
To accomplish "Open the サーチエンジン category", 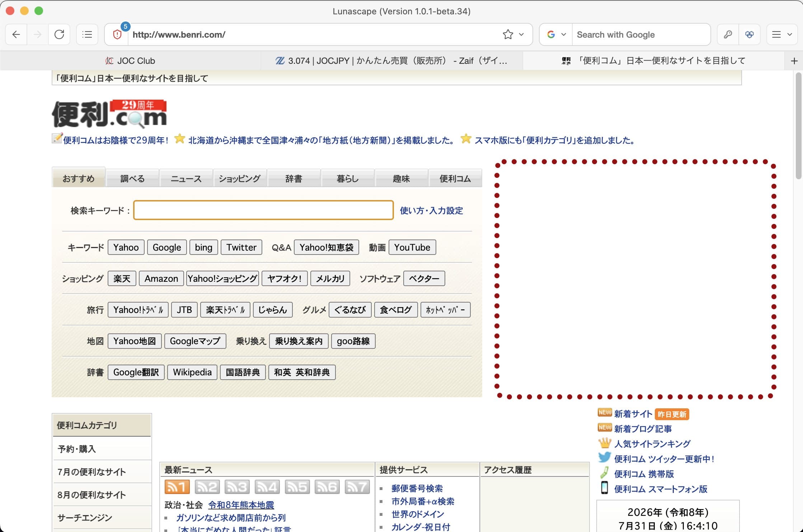I will (x=102, y=518).
